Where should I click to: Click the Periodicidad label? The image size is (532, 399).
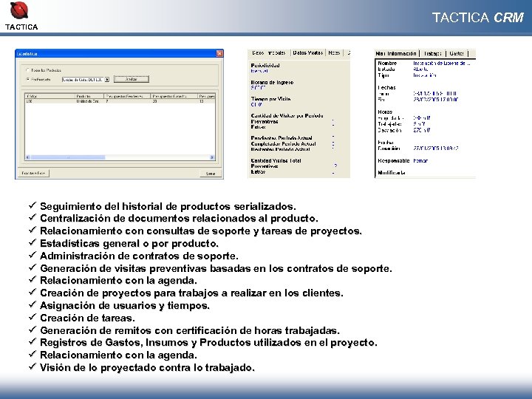265,66
